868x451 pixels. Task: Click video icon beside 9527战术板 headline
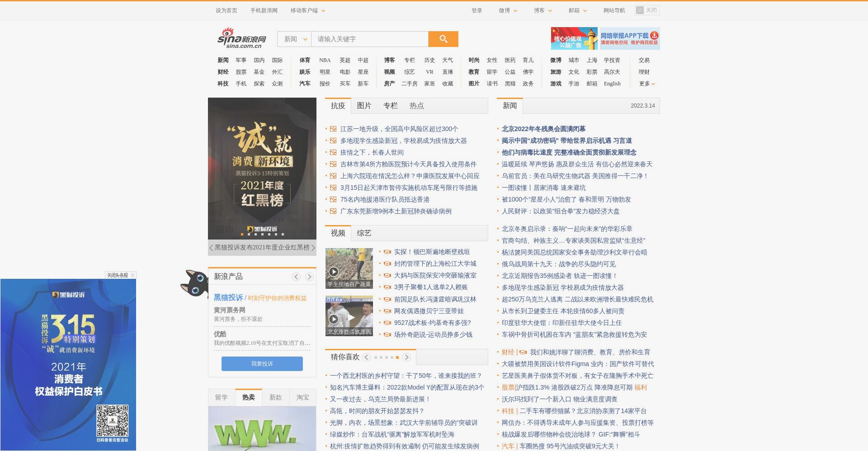[387, 323]
